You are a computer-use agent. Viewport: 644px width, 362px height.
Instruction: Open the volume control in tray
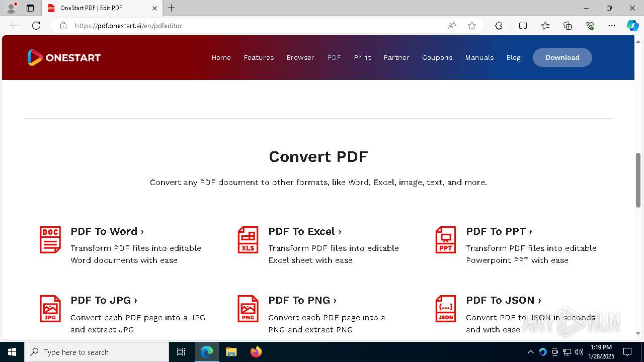pyautogui.click(x=579, y=352)
